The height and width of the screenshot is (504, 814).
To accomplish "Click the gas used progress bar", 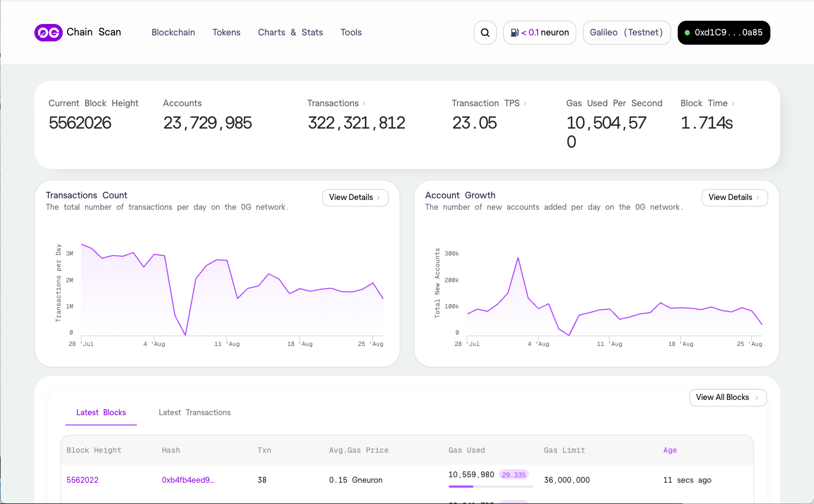I will (x=490, y=487).
